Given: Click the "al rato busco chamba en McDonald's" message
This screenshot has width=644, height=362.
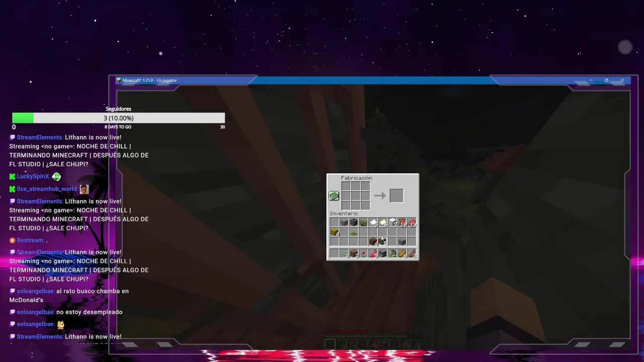Looking at the screenshot, I should [69, 296].
